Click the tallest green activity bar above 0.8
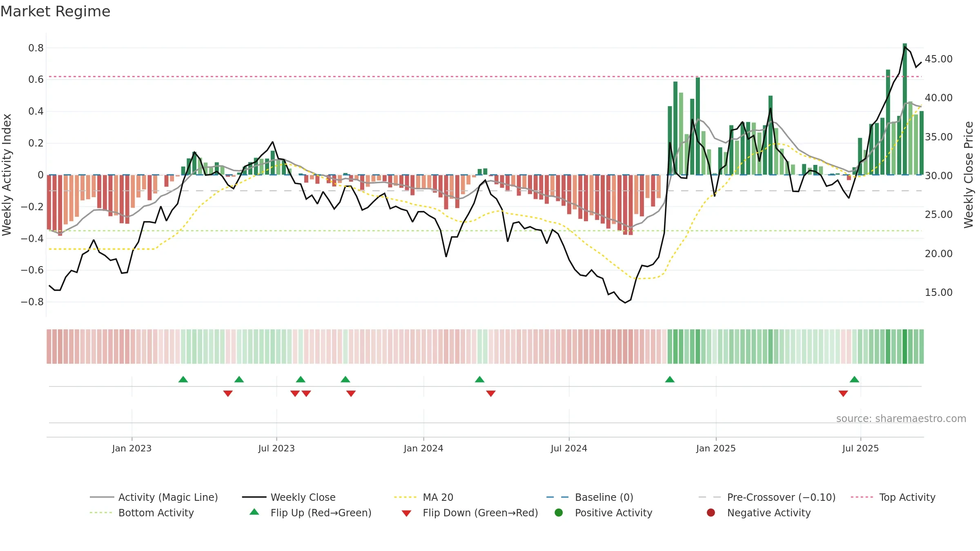This screenshot has height=551, width=980. pyautogui.click(x=905, y=109)
